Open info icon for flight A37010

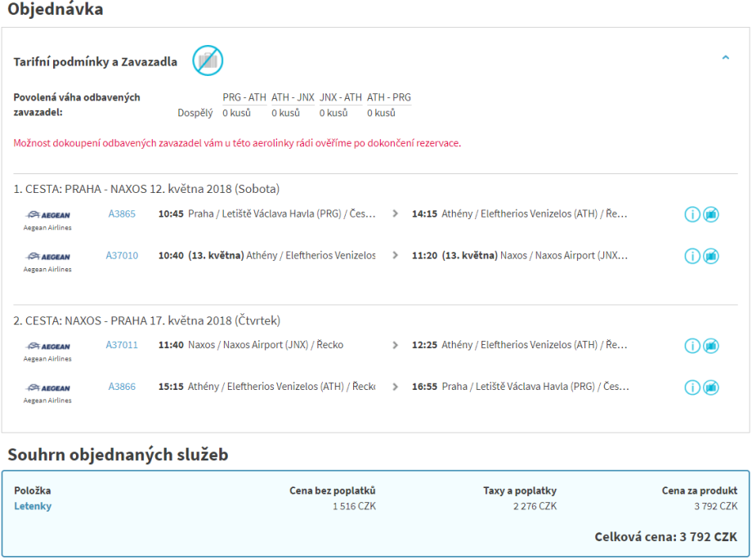pyautogui.click(x=692, y=256)
